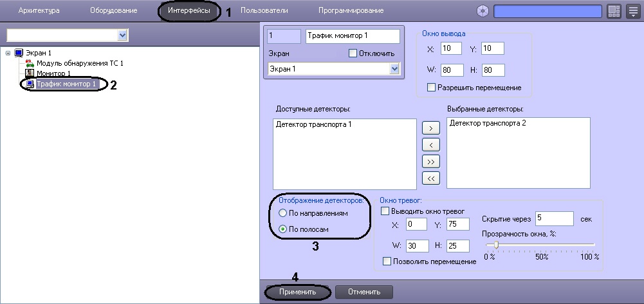Viewport: 644px width, 304px height.
Task: Click the Применить button
Action: point(298,292)
